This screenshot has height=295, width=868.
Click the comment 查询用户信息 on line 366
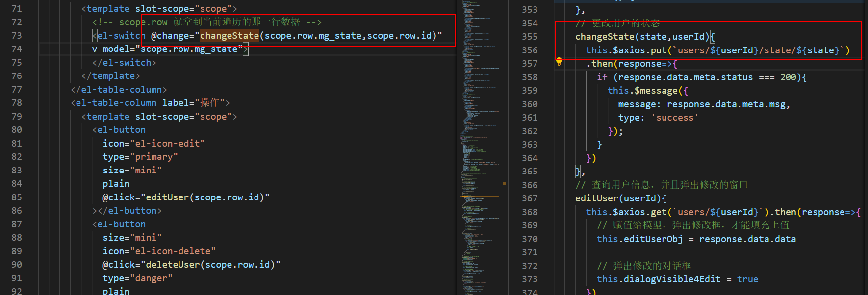(662, 185)
